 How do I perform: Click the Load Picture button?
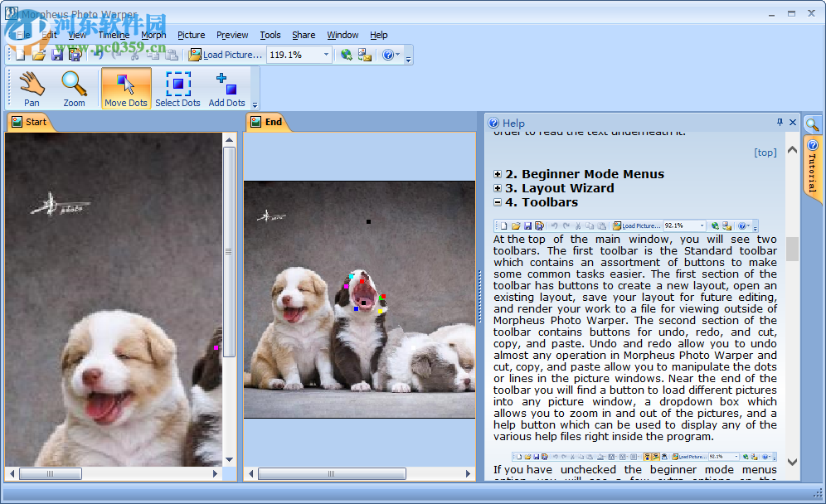[226, 55]
